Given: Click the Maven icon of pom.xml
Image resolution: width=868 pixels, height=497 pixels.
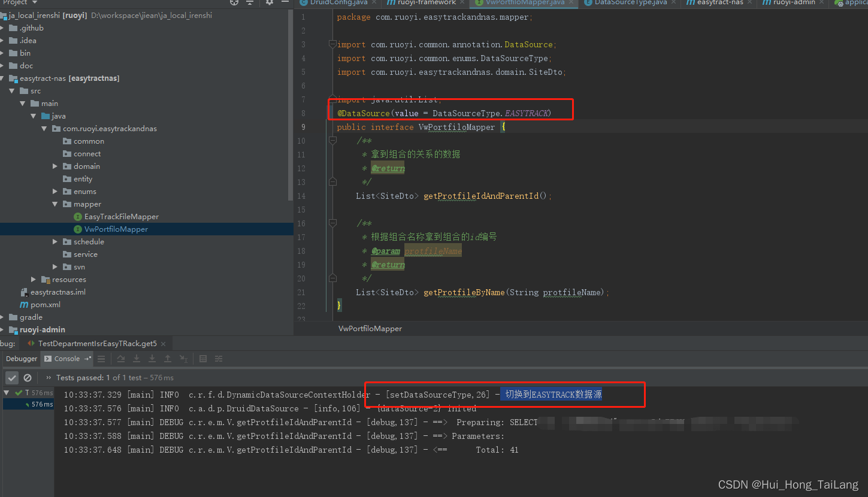Looking at the screenshot, I should point(24,305).
